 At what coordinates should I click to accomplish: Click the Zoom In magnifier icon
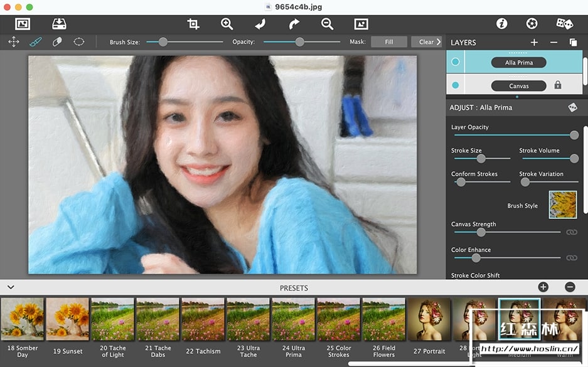pyautogui.click(x=227, y=24)
